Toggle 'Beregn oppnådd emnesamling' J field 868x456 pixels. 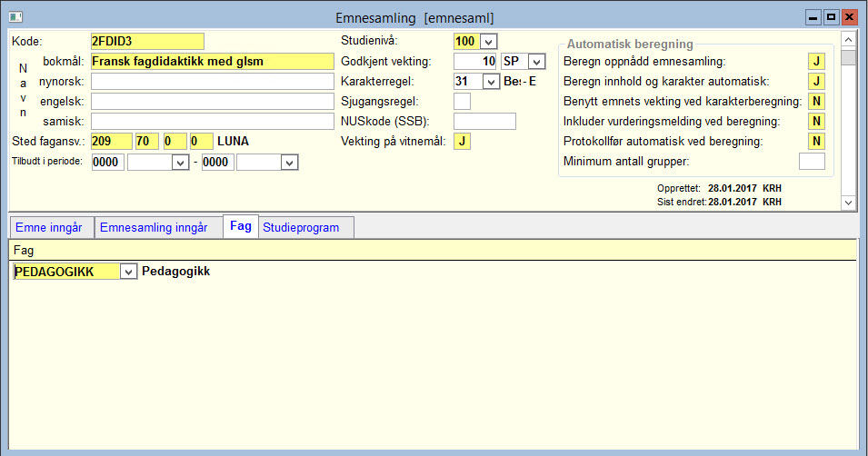[816, 62]
